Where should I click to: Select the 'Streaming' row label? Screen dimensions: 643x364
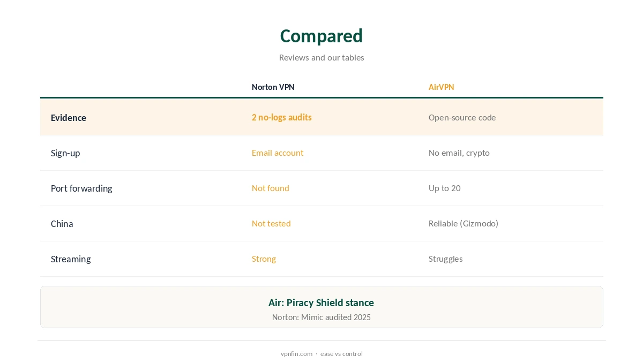tap(71, 259)
